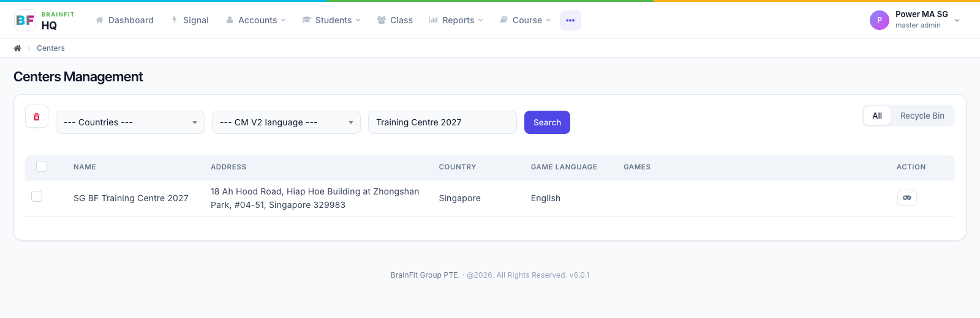
Task: Click the 18 Ah Hood Road address cell
Action: tap(315, 198)
